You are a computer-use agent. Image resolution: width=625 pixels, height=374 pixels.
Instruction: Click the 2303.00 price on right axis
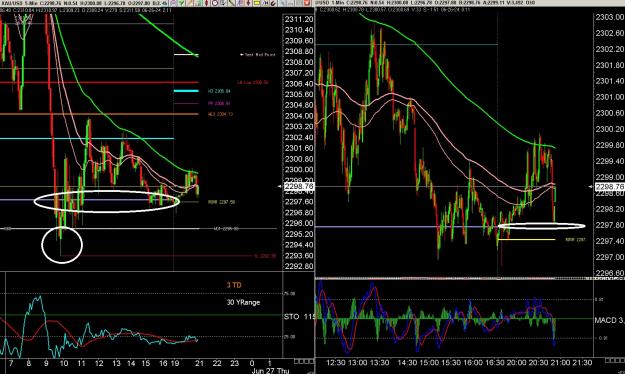click(x=609, y=17)
